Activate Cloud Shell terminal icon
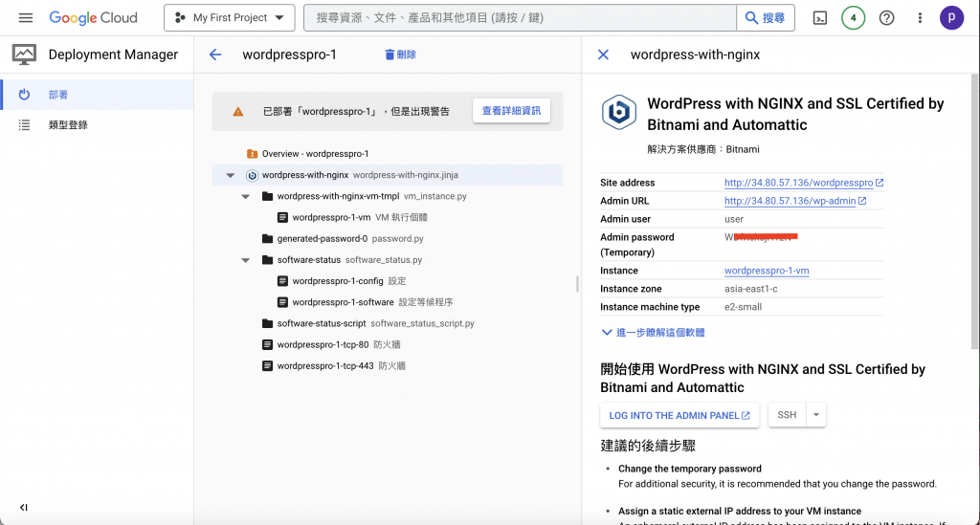Image resolution: width=980 pixels, height=525 pixels. click(820, 18)
